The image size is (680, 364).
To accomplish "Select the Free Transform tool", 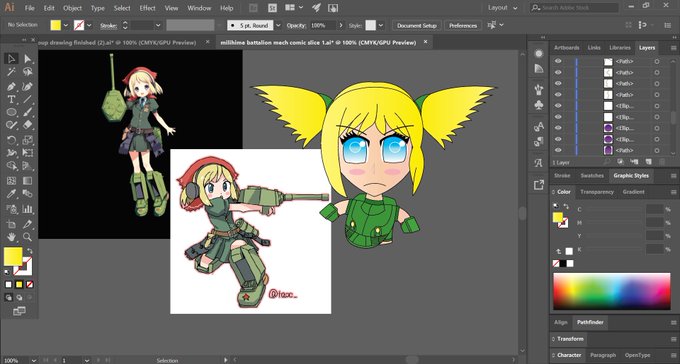I will point(27,153).
